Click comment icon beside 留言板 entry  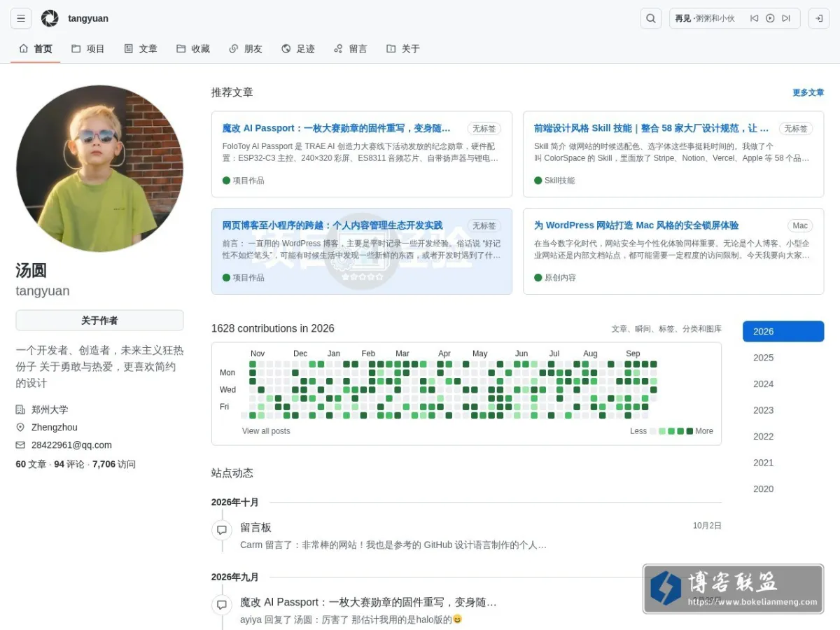222,530
